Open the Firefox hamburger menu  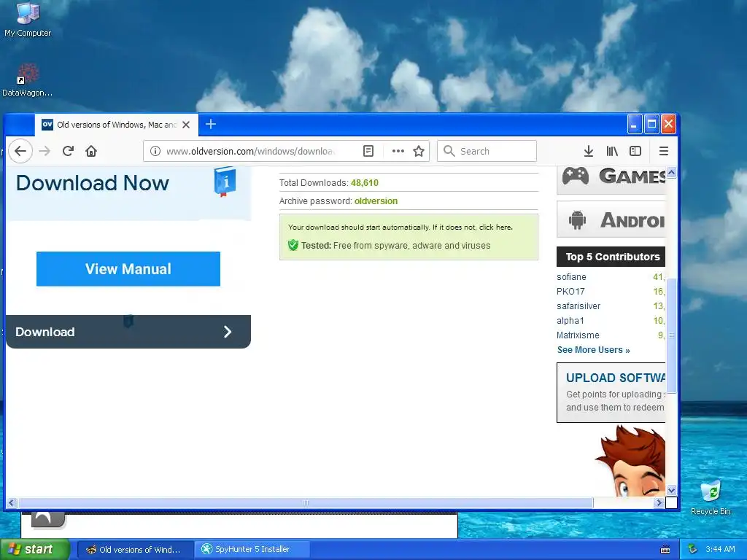click(664, 151)
